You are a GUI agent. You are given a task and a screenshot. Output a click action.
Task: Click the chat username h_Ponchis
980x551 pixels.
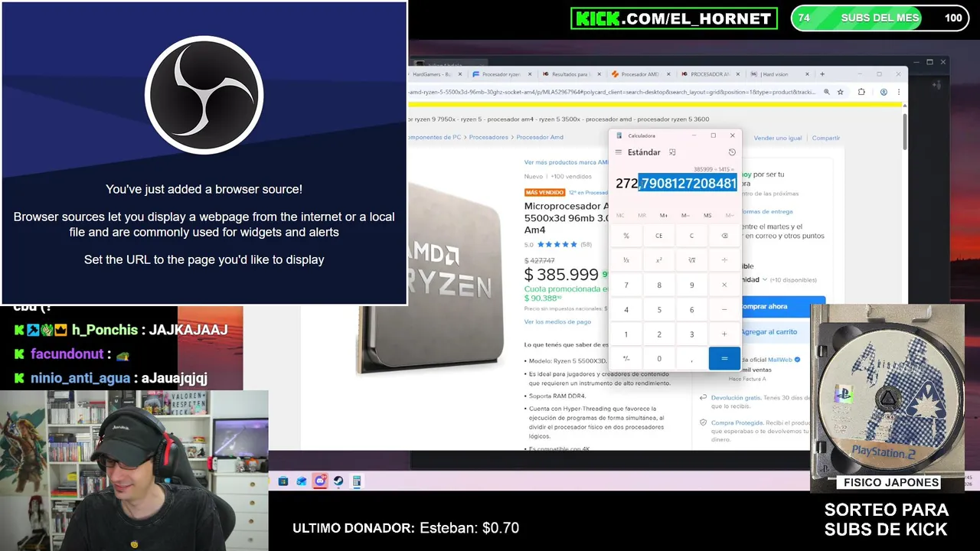click(105, 330)
